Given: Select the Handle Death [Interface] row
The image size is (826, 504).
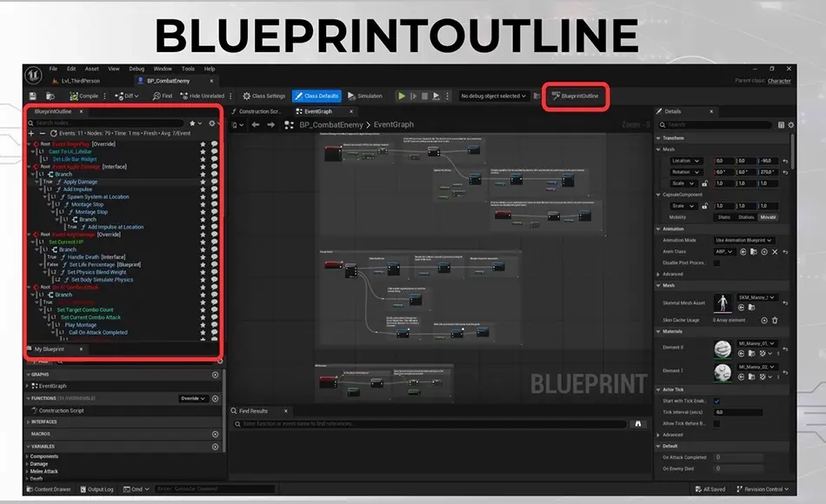Looking at the screenshot, I should coord(96,257).
